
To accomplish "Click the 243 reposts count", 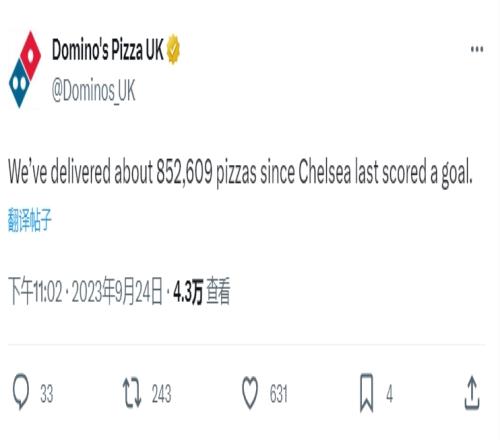I will pyautogui.click(x=162, y=394).
